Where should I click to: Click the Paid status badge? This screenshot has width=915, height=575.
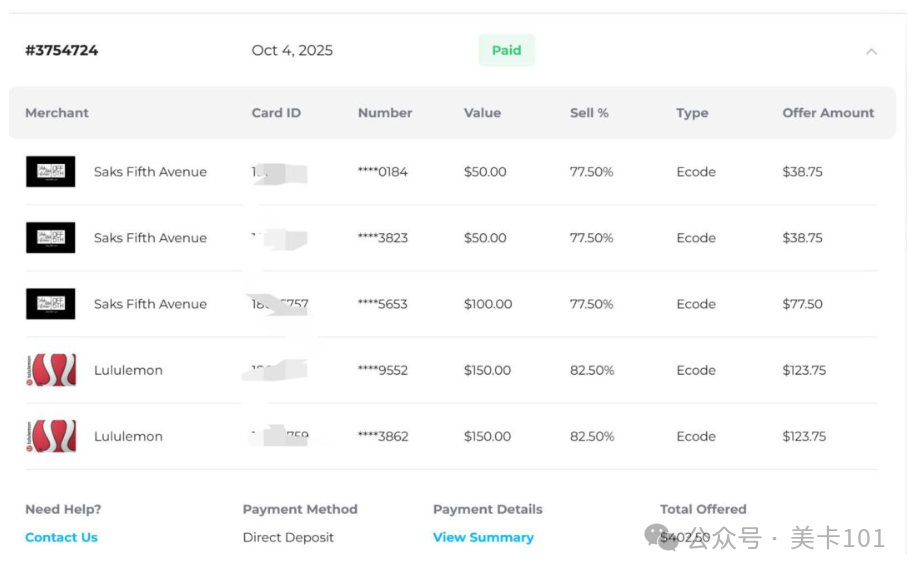(x=507, y=50)
